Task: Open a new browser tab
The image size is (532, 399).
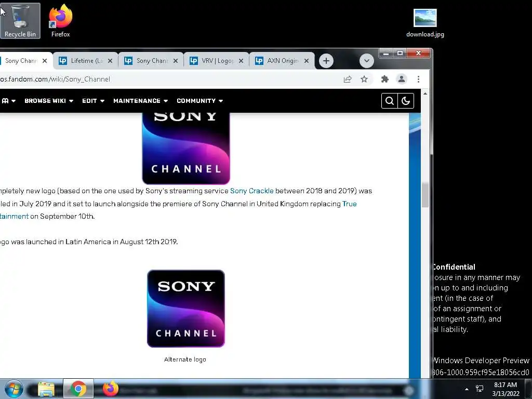Action: (x=326, y=61)
